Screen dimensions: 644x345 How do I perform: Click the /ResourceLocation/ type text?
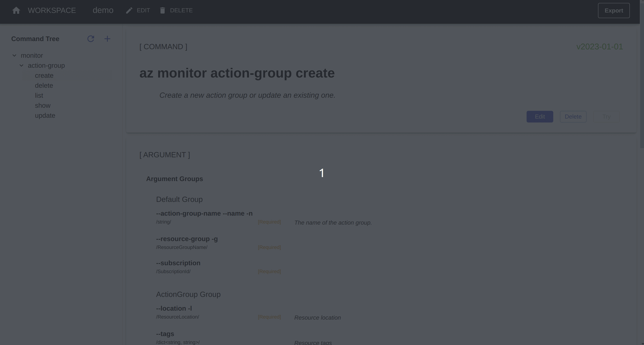178,317
